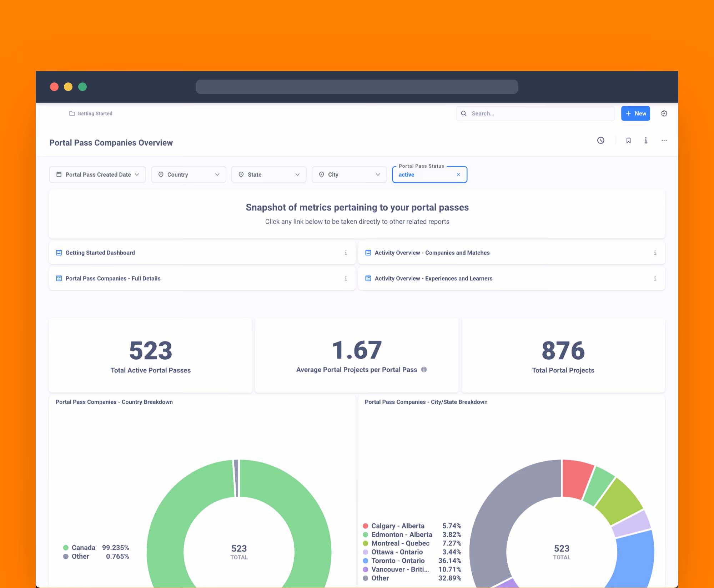Click the Portal Pass Companies Overview title
The image size is (714, 588).
point(111,143)
